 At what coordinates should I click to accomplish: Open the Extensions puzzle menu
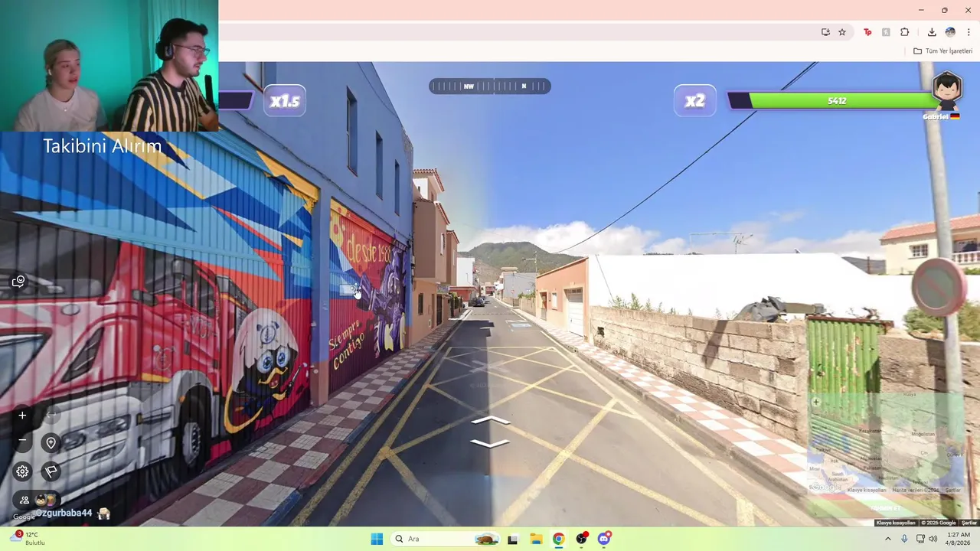coord(905,32)
